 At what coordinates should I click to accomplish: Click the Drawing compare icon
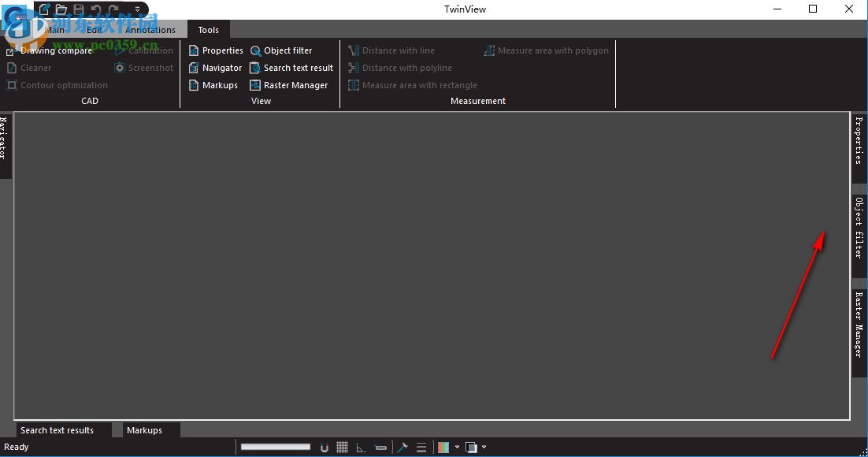coord(10,51)
